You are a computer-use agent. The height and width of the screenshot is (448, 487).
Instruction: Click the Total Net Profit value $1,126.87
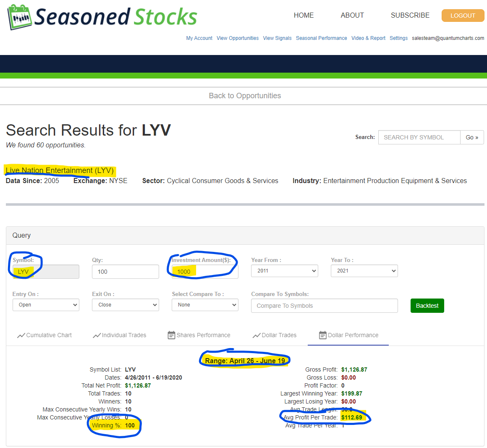[x=138, y=385]
